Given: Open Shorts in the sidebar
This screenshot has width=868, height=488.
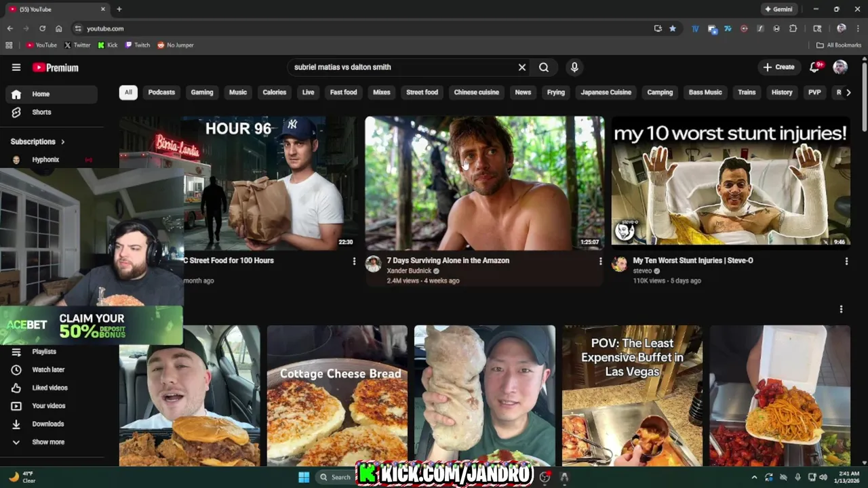Looking at the screenshot, I should point(52,112).
